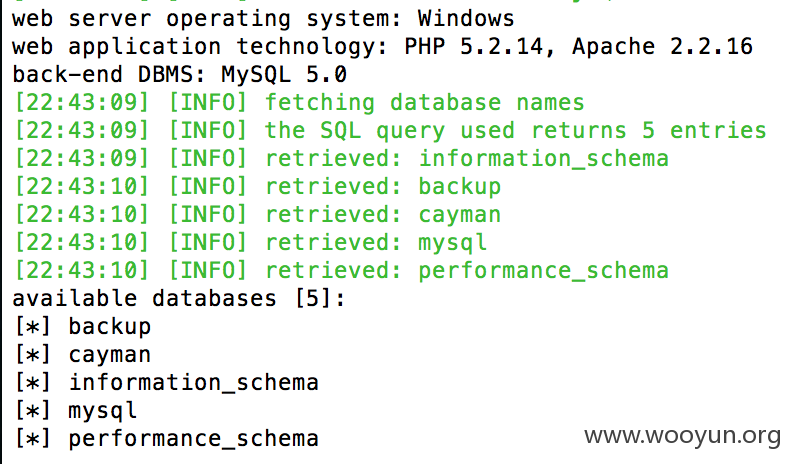Screen dimensions: 790x464
Task: Click the retrieved information_schema log entry
Action: click(x=342, y=159)
